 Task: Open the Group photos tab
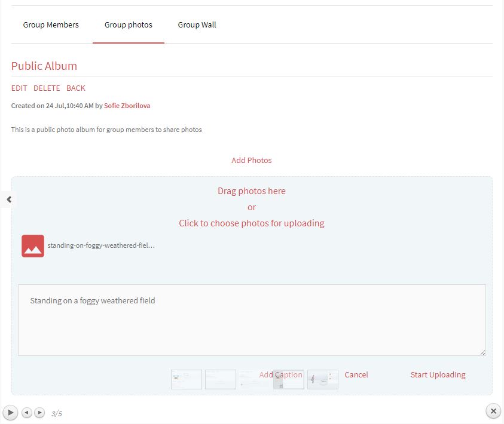(x=129, y=24)
